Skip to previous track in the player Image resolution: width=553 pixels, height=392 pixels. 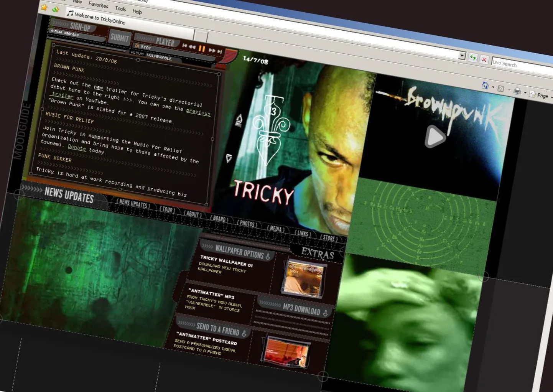click(x=185, y=46)
